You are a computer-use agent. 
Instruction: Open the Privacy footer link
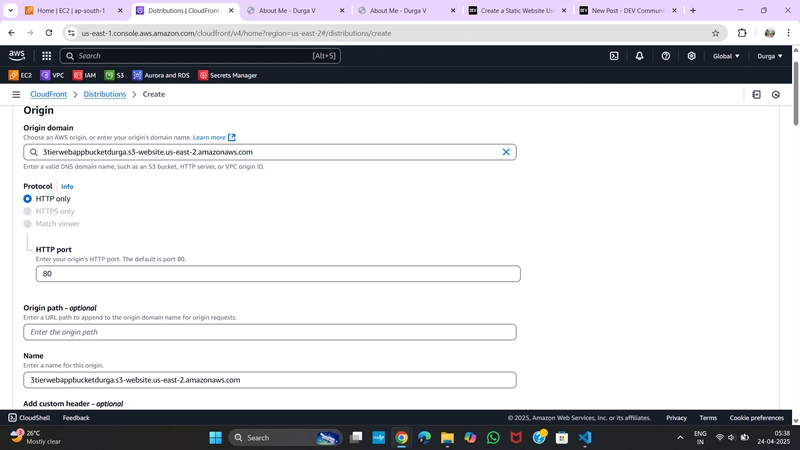676,418
